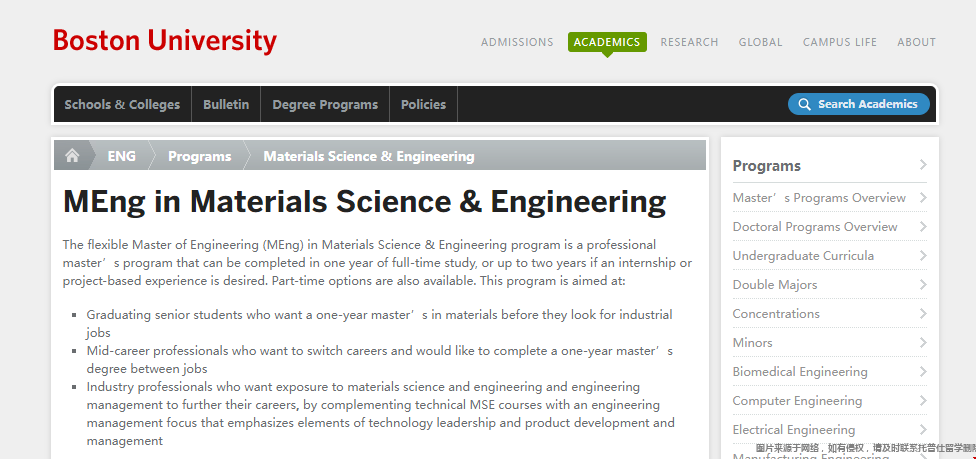Go to the Research navigation item
The width and height of the screenshot is (976, 459).
tap(689, 42)
